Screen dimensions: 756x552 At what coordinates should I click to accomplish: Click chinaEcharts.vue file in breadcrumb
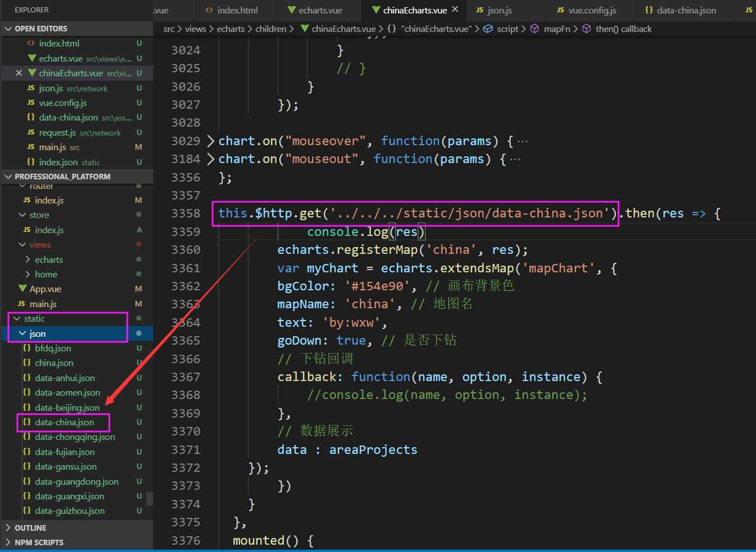click(x=338, y=29)
